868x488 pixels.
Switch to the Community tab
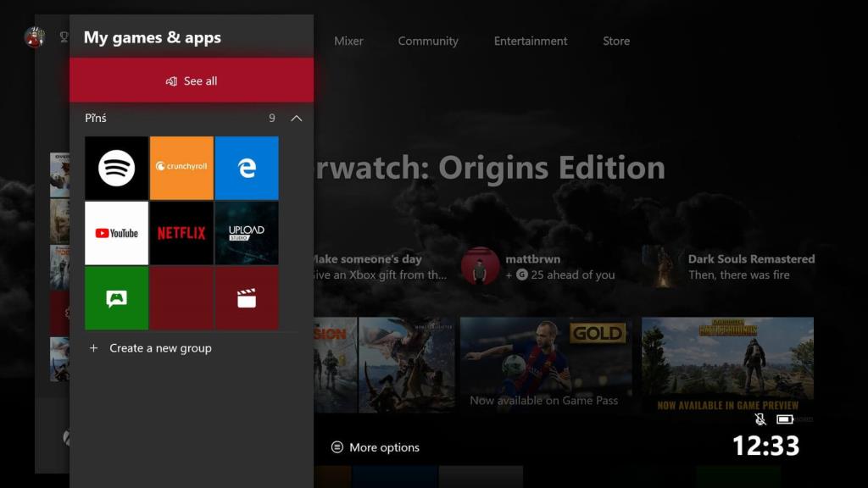tap(428, 41)
